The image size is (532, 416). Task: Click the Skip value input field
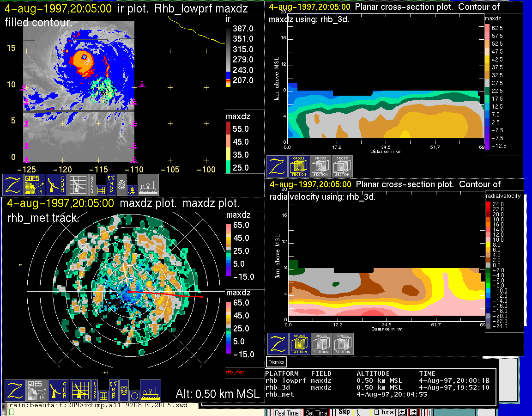(361, 412)
